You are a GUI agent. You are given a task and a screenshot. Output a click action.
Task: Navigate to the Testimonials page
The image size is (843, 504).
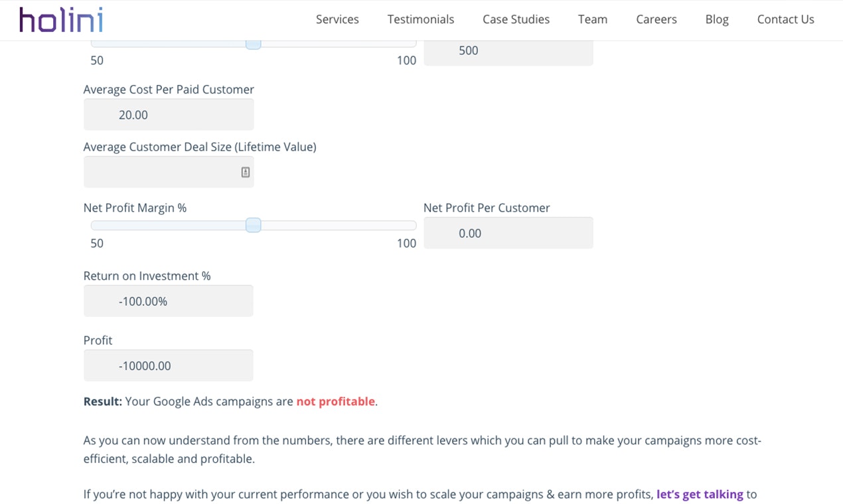(x=420, y=19)
